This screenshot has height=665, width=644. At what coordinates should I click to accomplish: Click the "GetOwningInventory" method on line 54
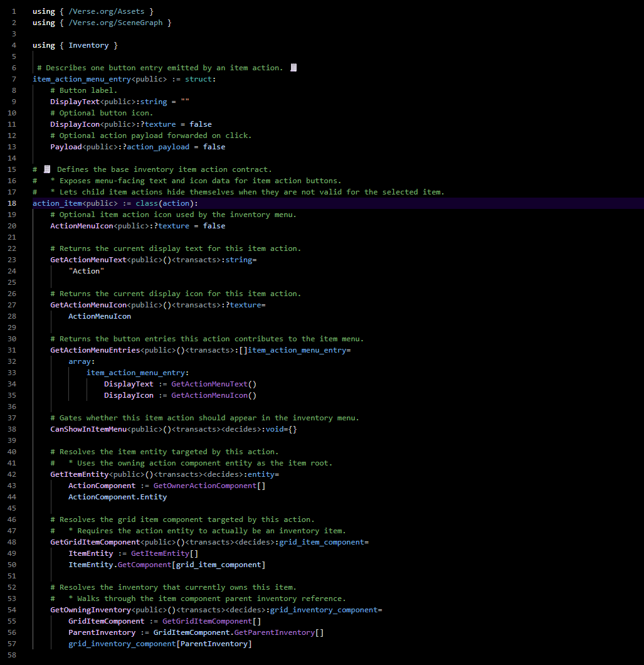91,610
